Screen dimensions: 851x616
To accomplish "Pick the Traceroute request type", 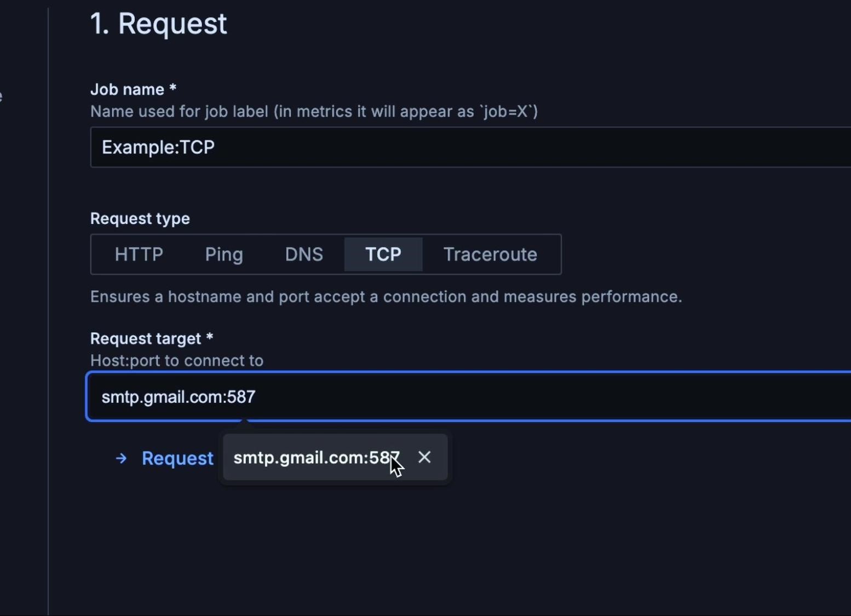I will [x=490, y=255].
